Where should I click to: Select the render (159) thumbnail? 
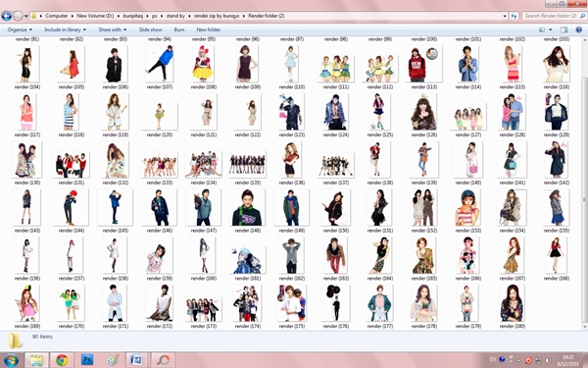[160, 255]
